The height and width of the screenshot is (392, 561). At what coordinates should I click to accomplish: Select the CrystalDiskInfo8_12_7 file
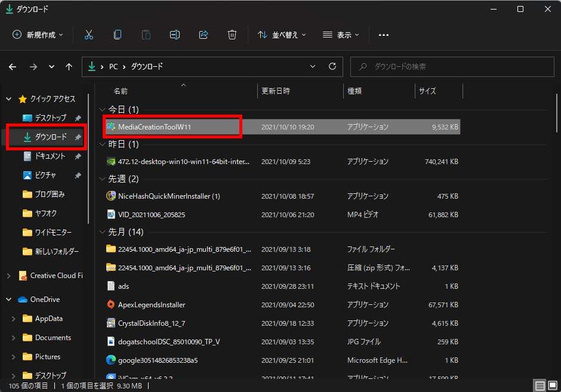point(282,323)
